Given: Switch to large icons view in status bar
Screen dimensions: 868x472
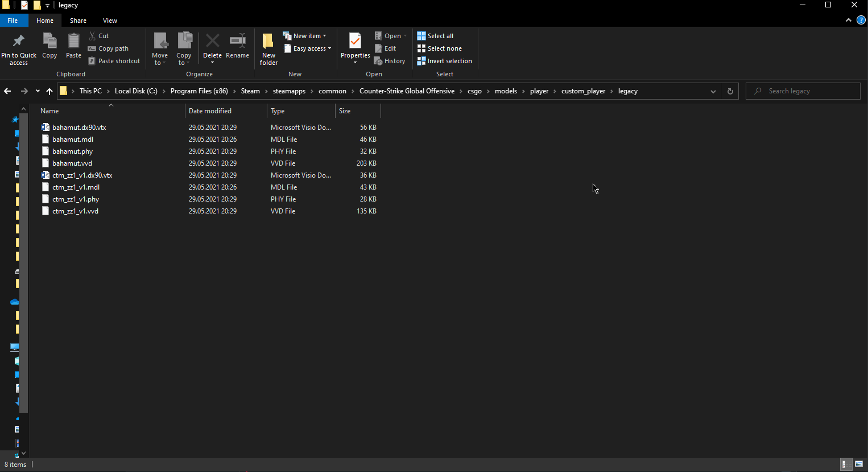Looking at the screenshot, I should pos(859,464).
